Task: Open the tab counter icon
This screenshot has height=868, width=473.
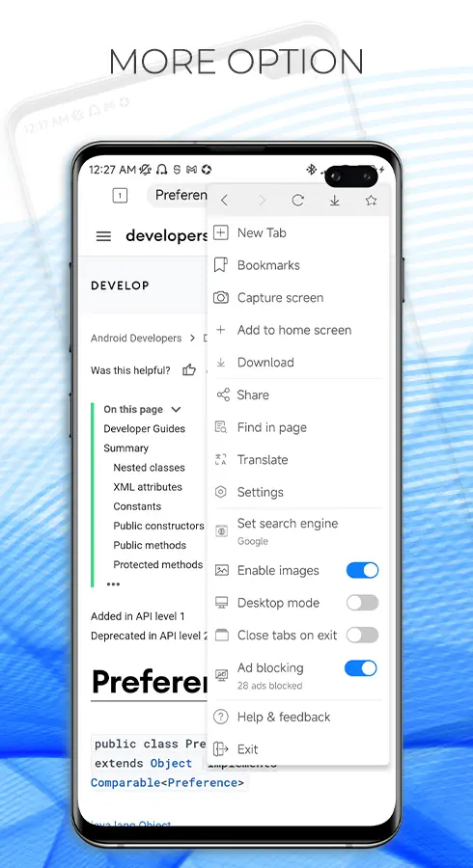Action: coord(121,196)
